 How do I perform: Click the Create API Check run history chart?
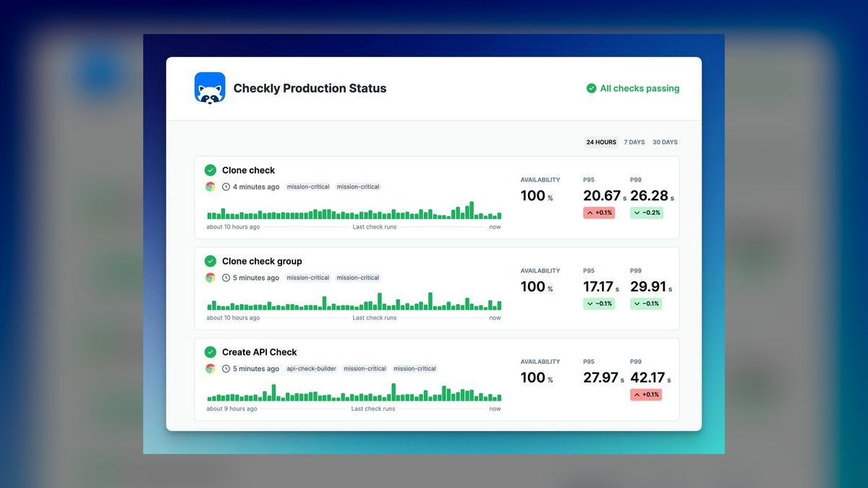point(354,393)
